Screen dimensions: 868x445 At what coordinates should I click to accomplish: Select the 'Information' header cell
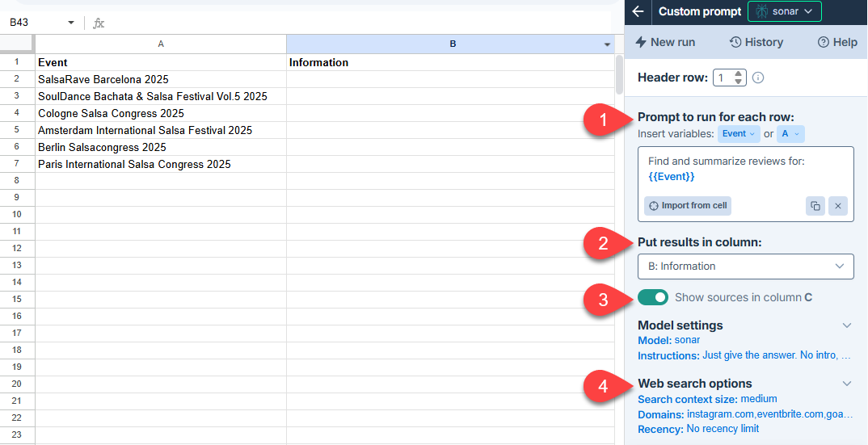[451, 62]
